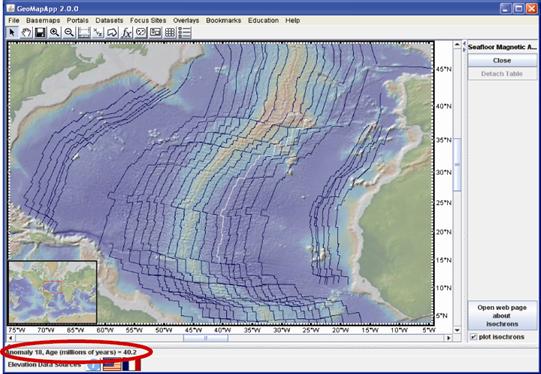Click the world overview inset map

point(52,292)
